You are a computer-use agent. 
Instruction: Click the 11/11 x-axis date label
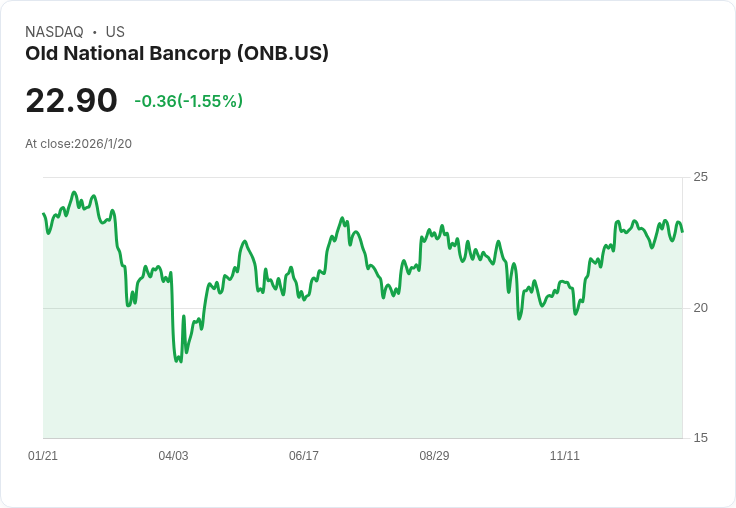click(x=565, y=456)
